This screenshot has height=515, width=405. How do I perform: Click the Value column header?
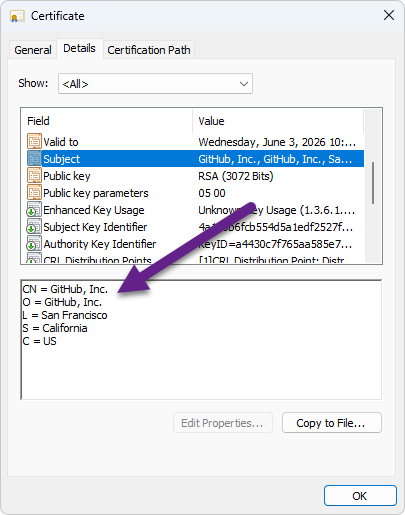pos(278,121)
